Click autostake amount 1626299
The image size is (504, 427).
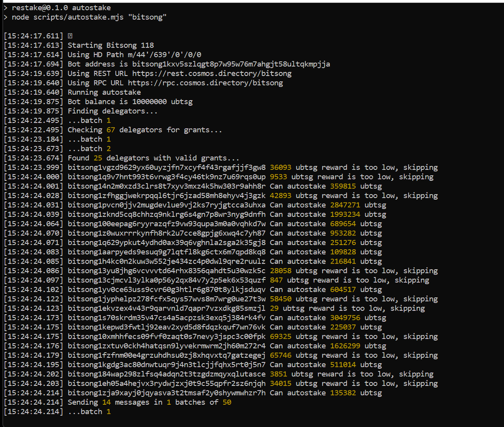coord(345,346)
